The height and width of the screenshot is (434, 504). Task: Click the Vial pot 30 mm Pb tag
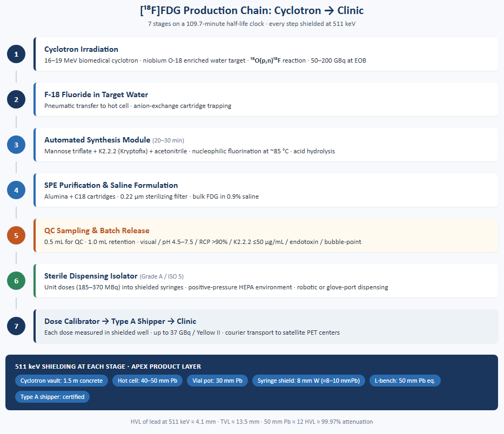pyautogui.click(x=217, y=381)
